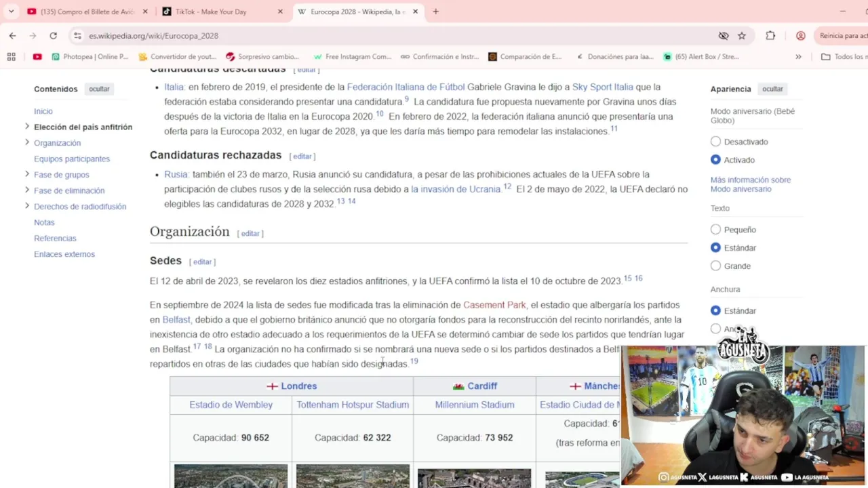This screenshot has width=868, height=488.
Task: Go to Referencias section in contents
Action: click(x=55, y=239)
